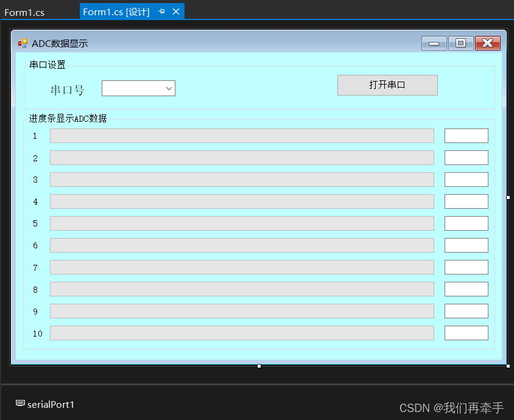Select the 串口设置 group box caption
Image resolution: width=514 pixels, height=420 pixels.
coord(48,65)
